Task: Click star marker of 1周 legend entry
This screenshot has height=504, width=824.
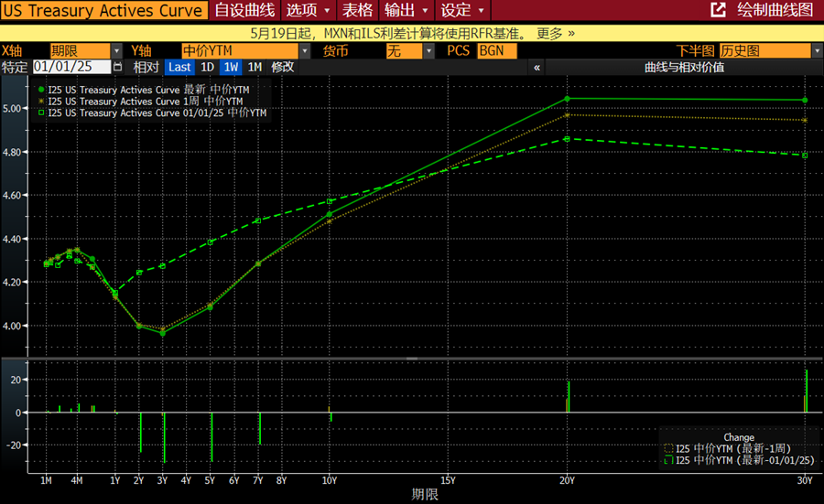Action: click(41, 101)
